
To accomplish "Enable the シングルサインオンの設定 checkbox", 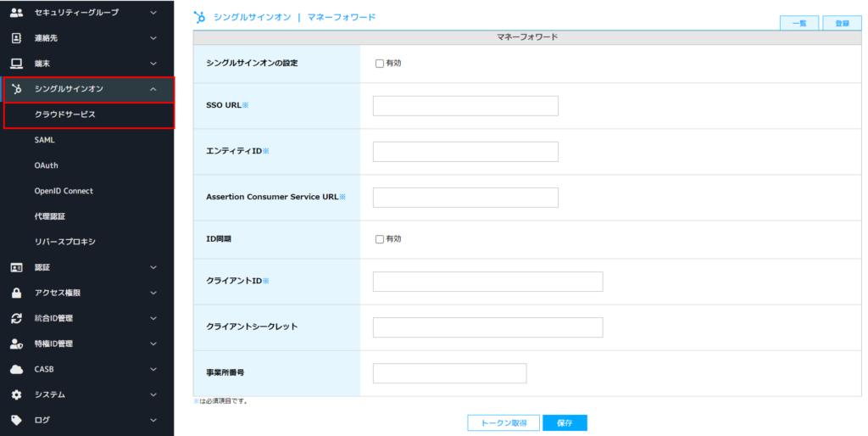I will coord(380,64).
